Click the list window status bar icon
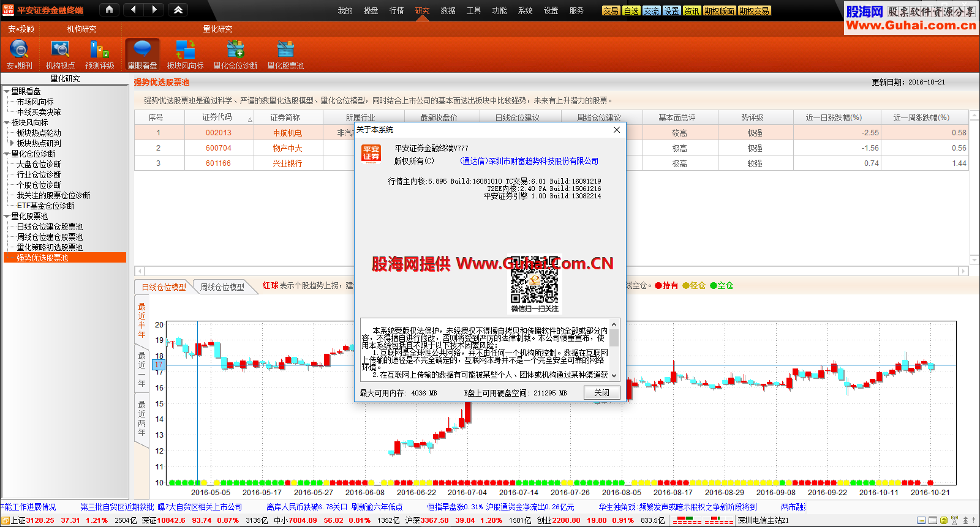 click(933, 520)
